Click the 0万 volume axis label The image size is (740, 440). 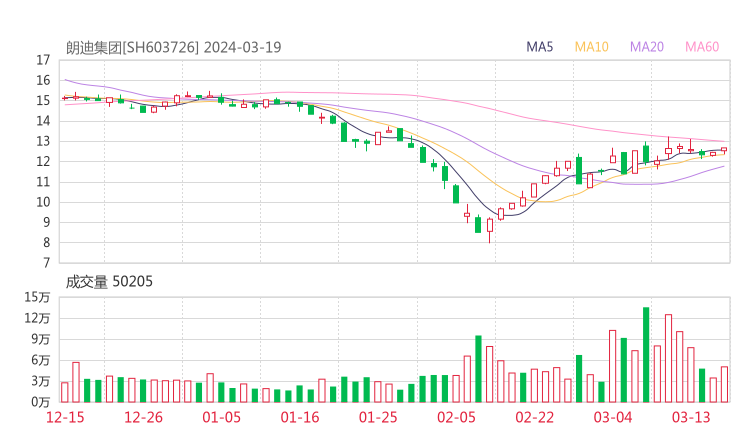[x=41, y=402]
